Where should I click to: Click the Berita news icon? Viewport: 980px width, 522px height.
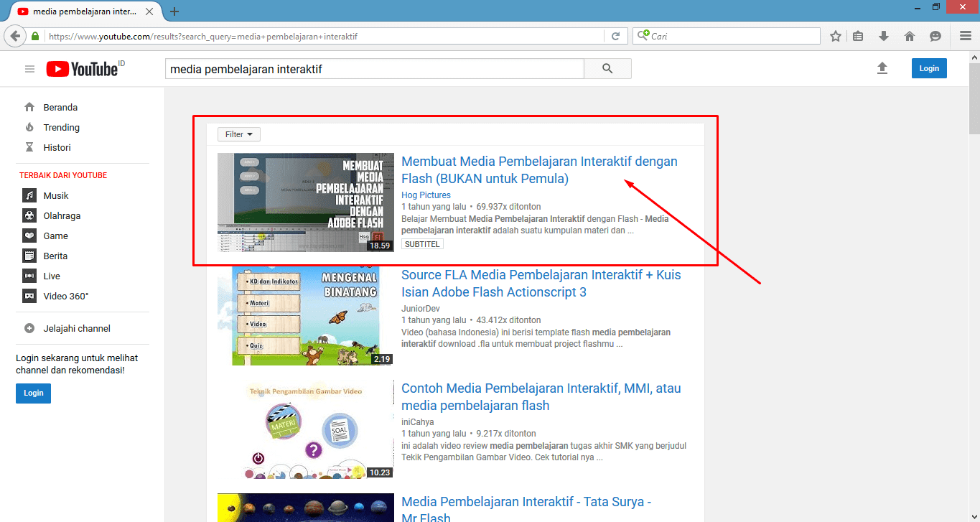[29, 256]
